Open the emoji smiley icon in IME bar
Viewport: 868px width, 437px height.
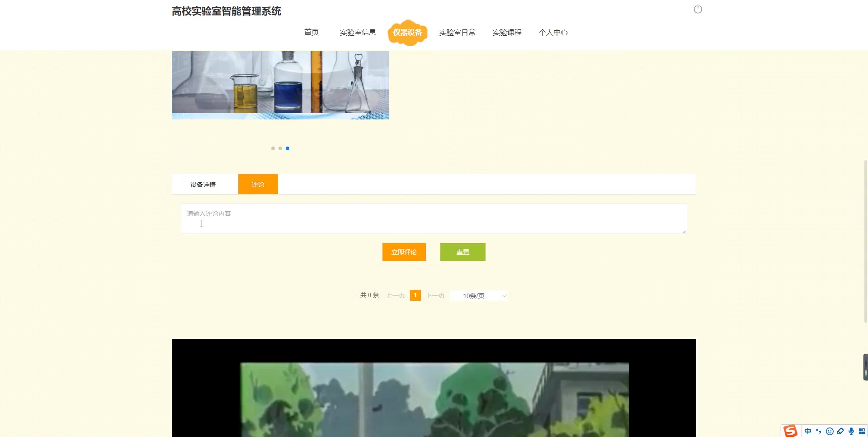[x=830, y=431]
